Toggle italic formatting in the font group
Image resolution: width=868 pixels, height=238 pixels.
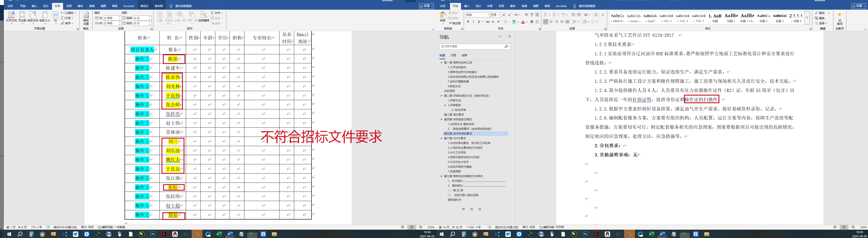pos(473,22)
